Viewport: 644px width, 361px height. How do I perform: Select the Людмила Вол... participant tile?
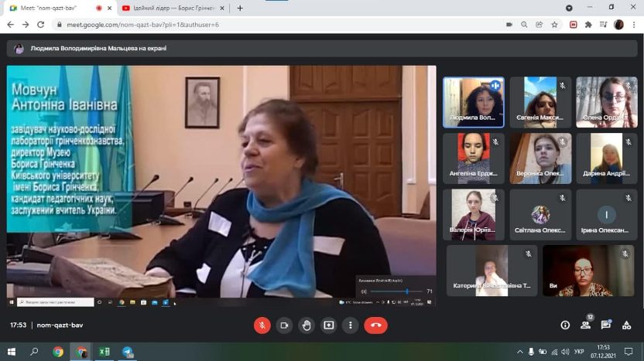474,102
